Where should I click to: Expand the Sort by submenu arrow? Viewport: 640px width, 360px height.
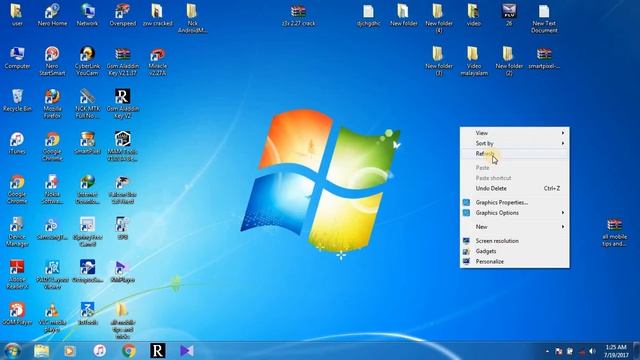563,143
